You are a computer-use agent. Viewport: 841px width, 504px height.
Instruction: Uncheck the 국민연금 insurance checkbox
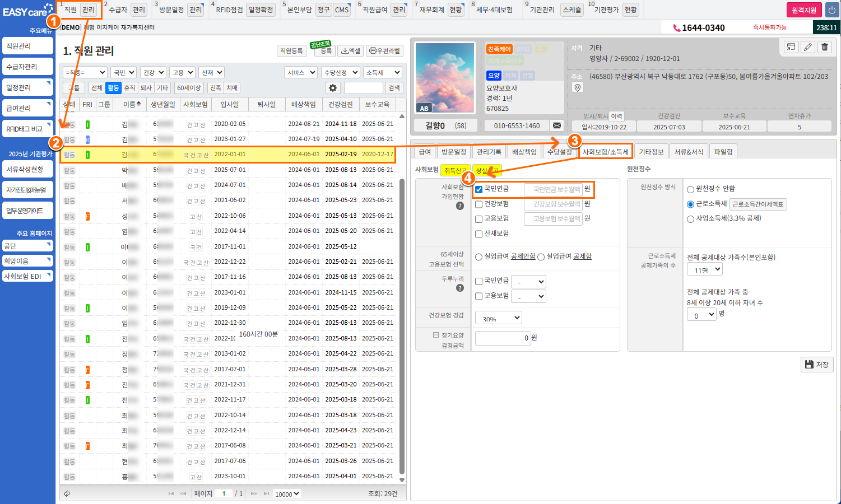(x=479, y=189)
